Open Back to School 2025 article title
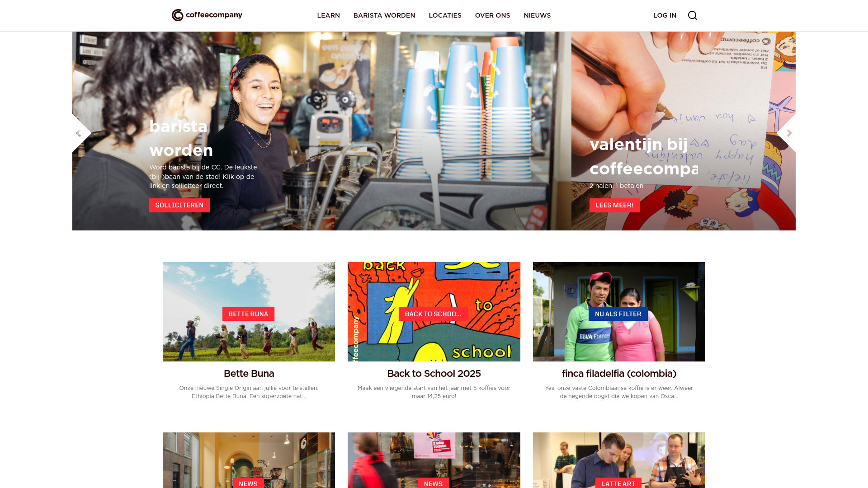Screen dimensions: 868x488 point(434,374)
